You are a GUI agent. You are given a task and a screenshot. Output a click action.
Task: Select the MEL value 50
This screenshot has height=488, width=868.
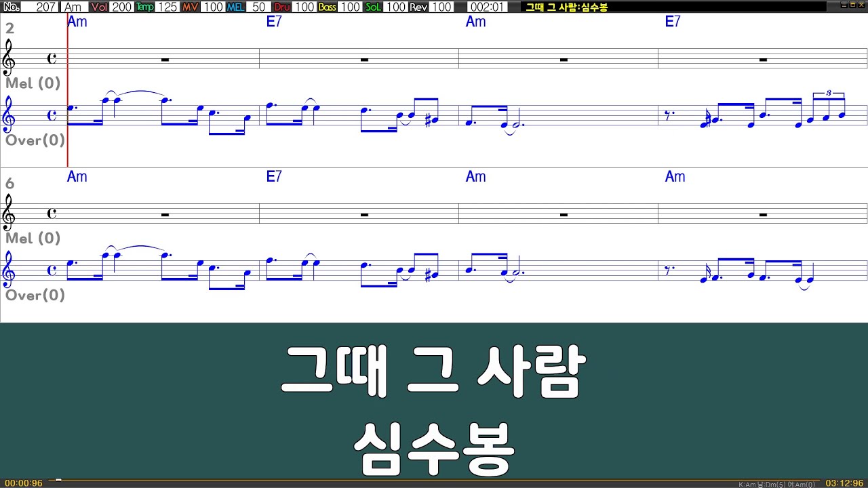(258, 7)
